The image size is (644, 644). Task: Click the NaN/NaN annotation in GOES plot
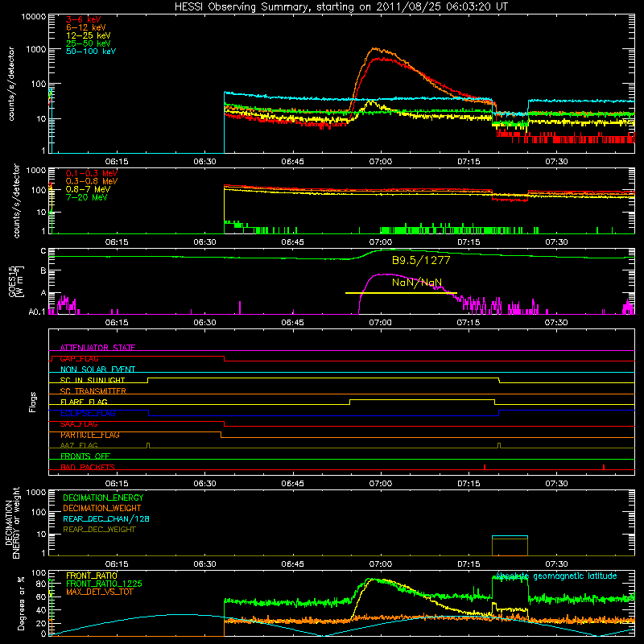417,283
